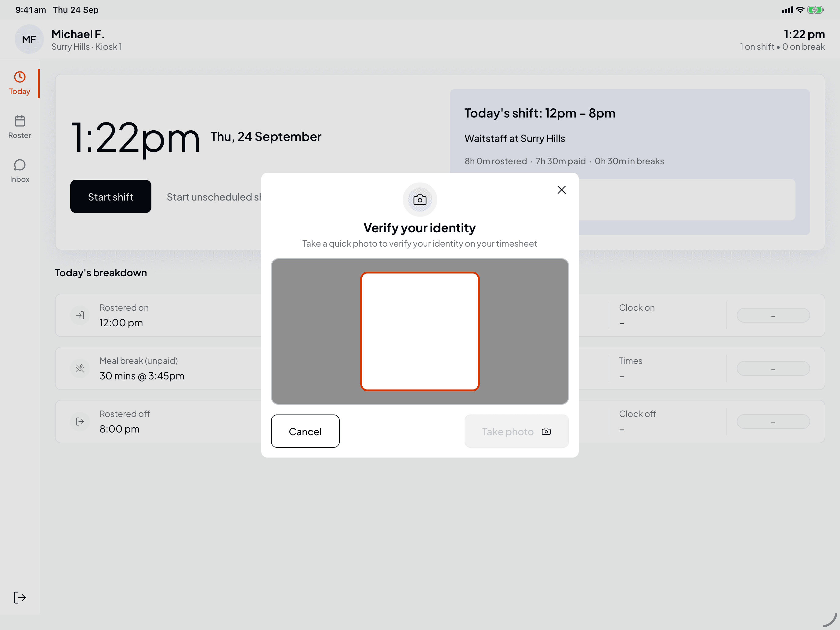Click the Rostered off exit icon
Screen dimensions: 840x630
tap(80, 422)
